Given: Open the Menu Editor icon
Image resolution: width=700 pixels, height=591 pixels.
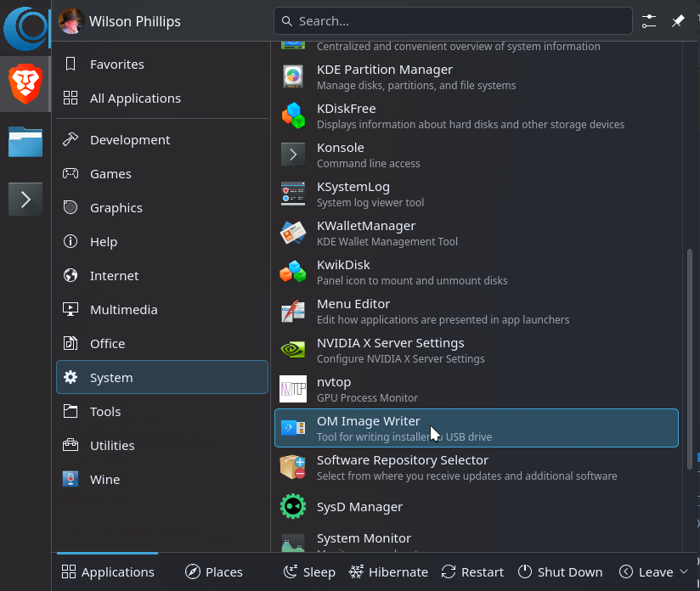Looking at the screenshot, I should [293, 311].
